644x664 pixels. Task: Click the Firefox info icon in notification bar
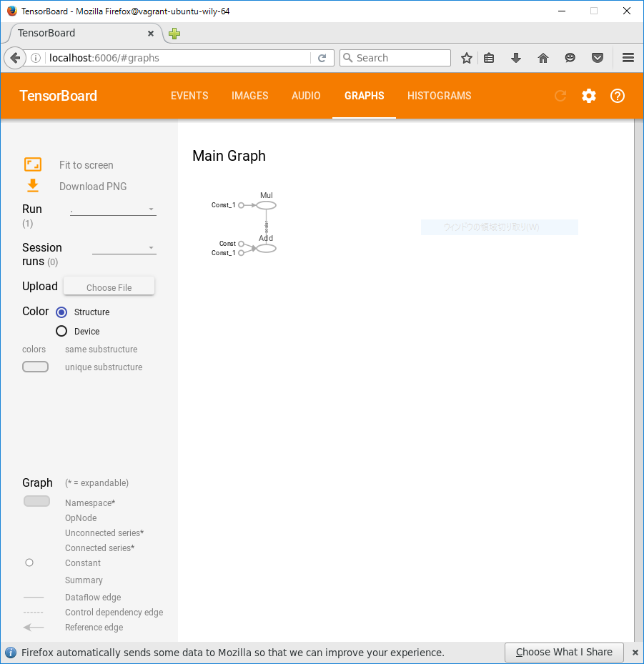coord(11,653)
